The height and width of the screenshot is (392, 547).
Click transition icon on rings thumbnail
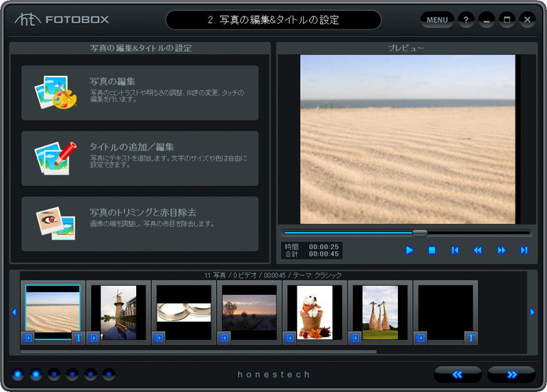tap(159, 338)
